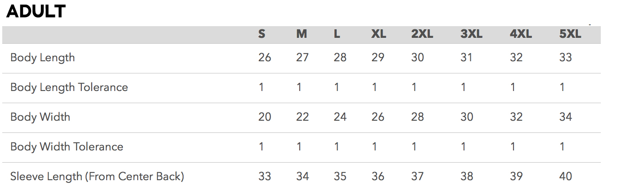Screen dimensions: 644x191
Task: Click the ADULT heading
Action: (36, 11)
